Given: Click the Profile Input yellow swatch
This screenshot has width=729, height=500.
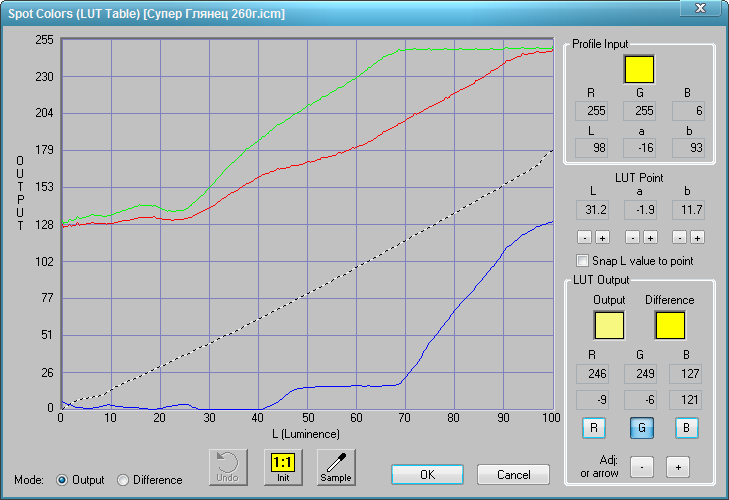Looking at the screenshot, I should pos(639,69).
